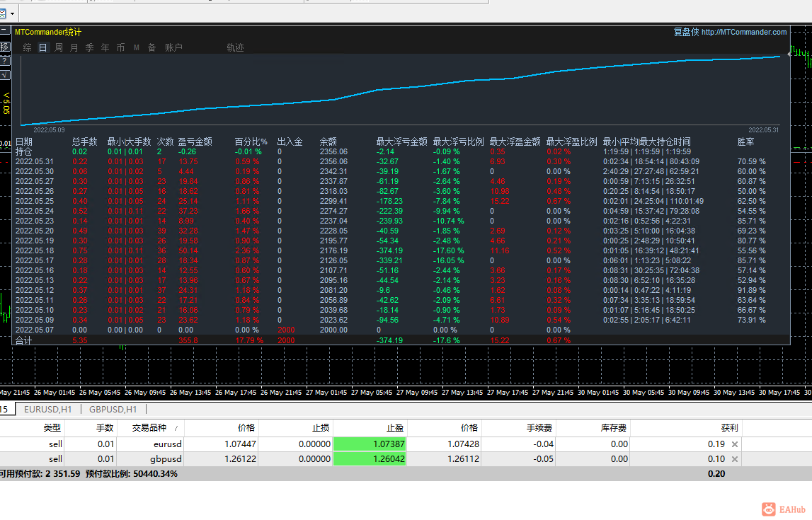The height and width of the screenshot is (520, 812).
Task: Toggle the √ checkmark panel button
Action: [x=4, y=75]
